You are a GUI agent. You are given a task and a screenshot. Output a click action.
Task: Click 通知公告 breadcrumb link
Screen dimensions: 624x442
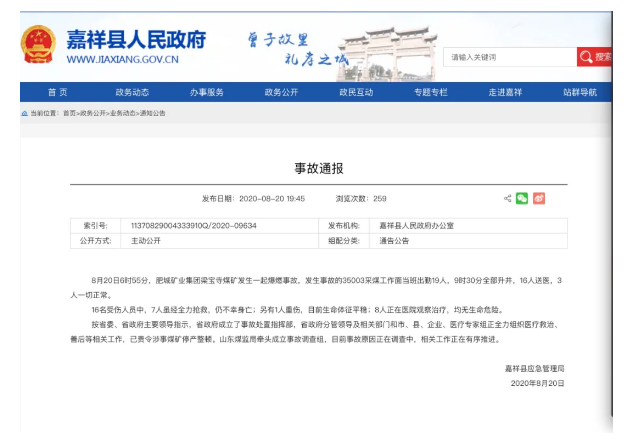pos(152,114)
